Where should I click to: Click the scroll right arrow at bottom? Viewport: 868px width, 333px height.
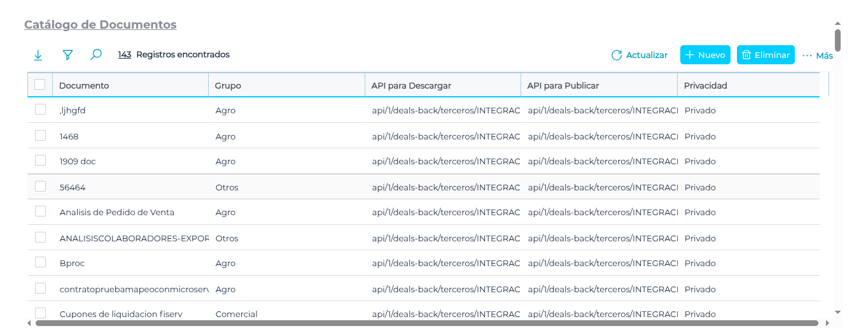826,323
